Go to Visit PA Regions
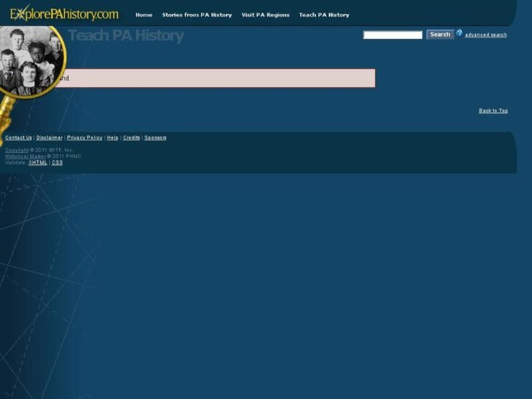This screenshot has width=532, height=399. 265,15
